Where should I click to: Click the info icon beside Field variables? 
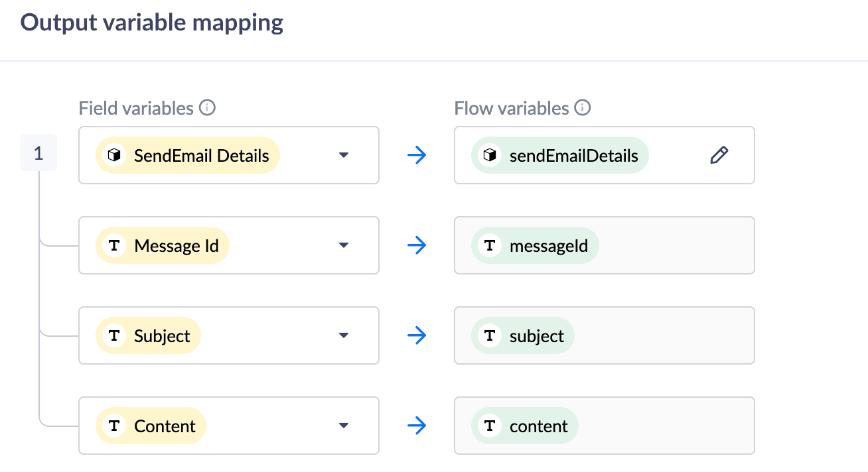pyautogui.click(x=208, y=108)
